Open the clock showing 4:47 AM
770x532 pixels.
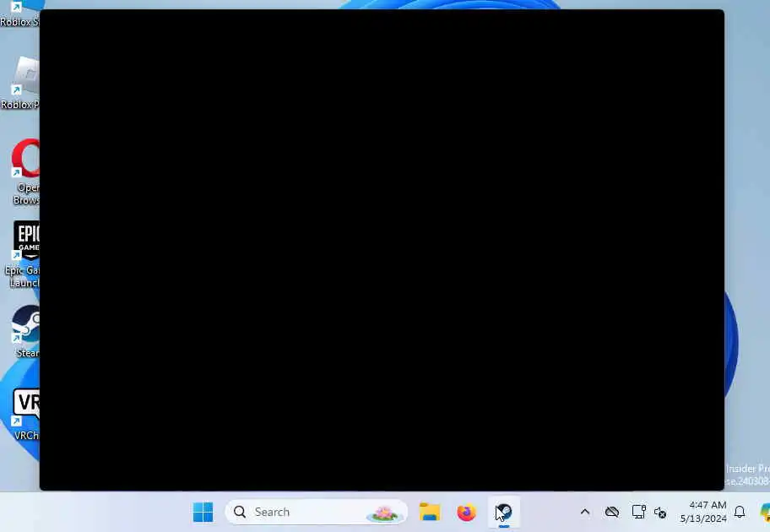point(703,512)
